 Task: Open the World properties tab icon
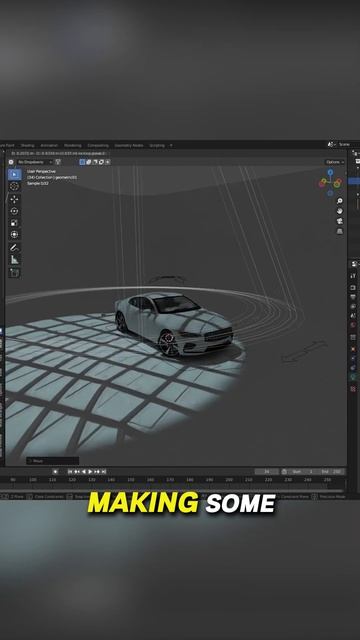click(x=353, y=325)
